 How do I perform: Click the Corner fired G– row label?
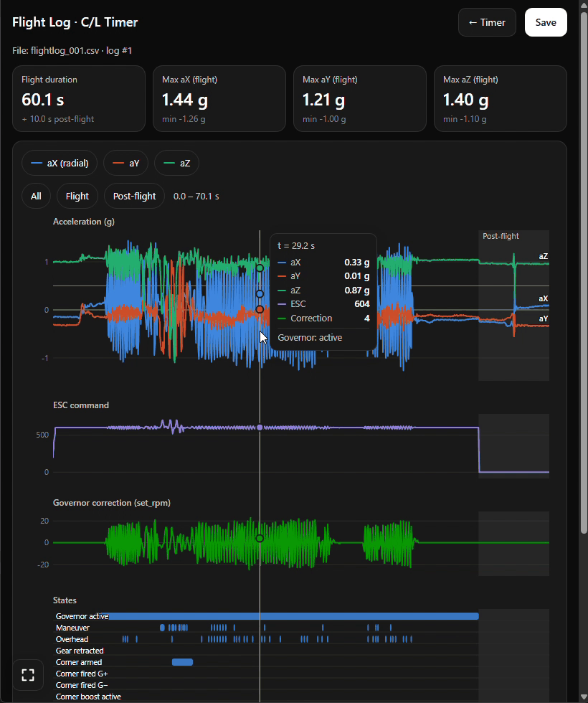(x=82, y=685)
